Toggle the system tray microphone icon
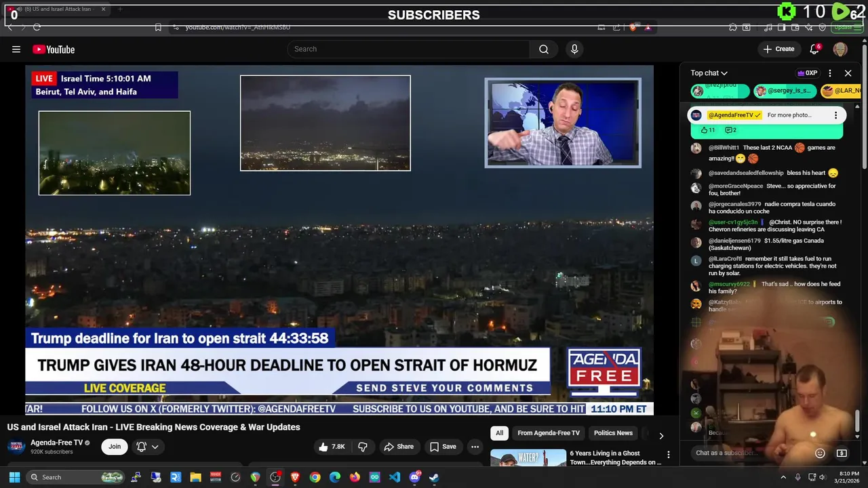 [798, 477]
